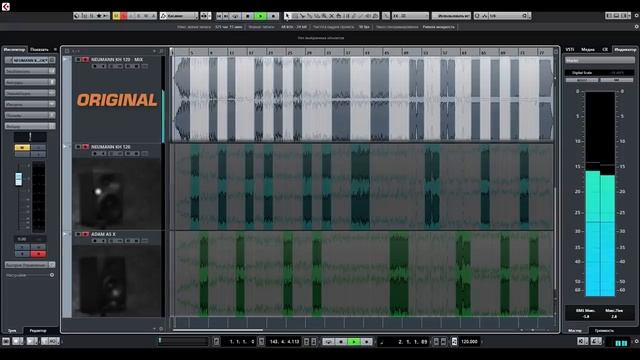Toggle yellow mute button in Inspector fader section
The width and height of the screenshot is (640, 360).
click(22, 147)
